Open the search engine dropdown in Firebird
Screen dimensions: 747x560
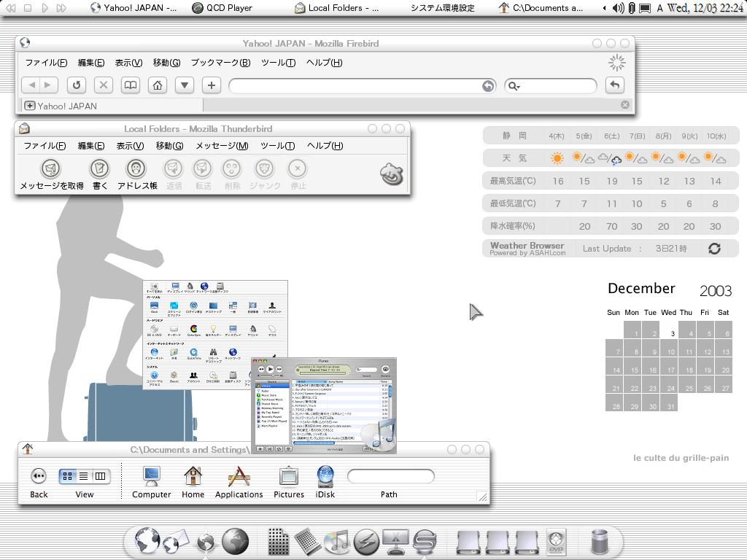click(x=514, y=86)
